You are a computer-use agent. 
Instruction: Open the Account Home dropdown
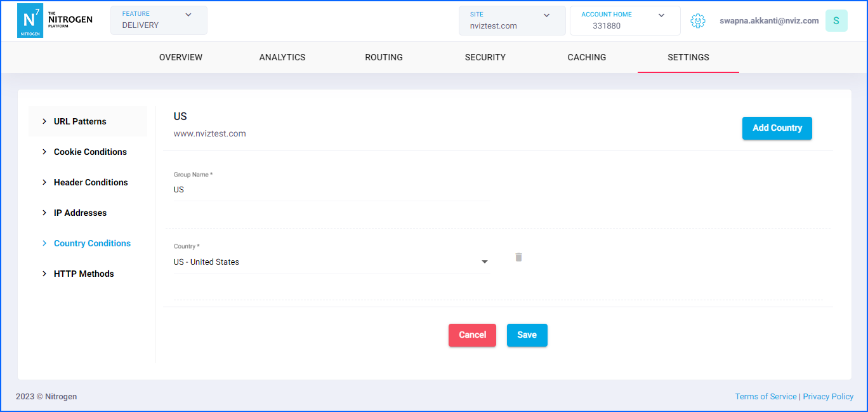[x=624, y=20]
